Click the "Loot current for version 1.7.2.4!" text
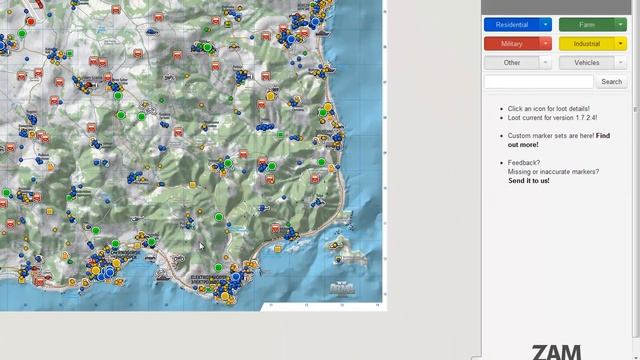 [553, 118]
